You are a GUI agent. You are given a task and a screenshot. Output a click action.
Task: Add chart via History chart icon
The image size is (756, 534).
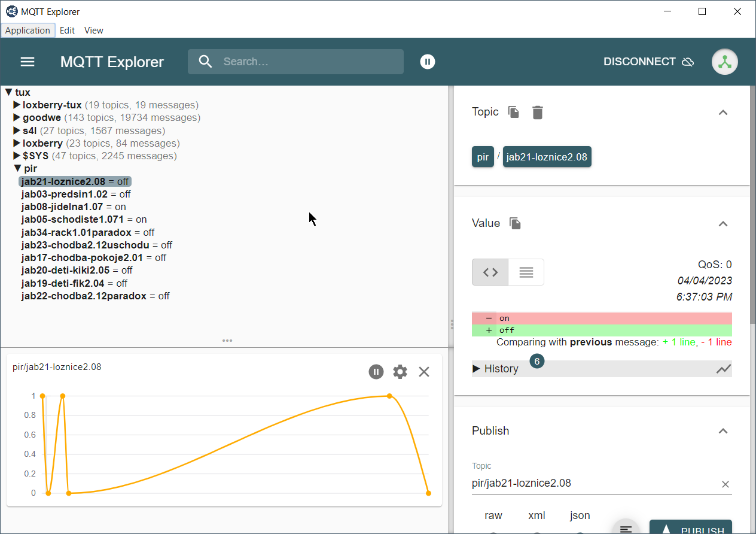[x=724, y=369]
